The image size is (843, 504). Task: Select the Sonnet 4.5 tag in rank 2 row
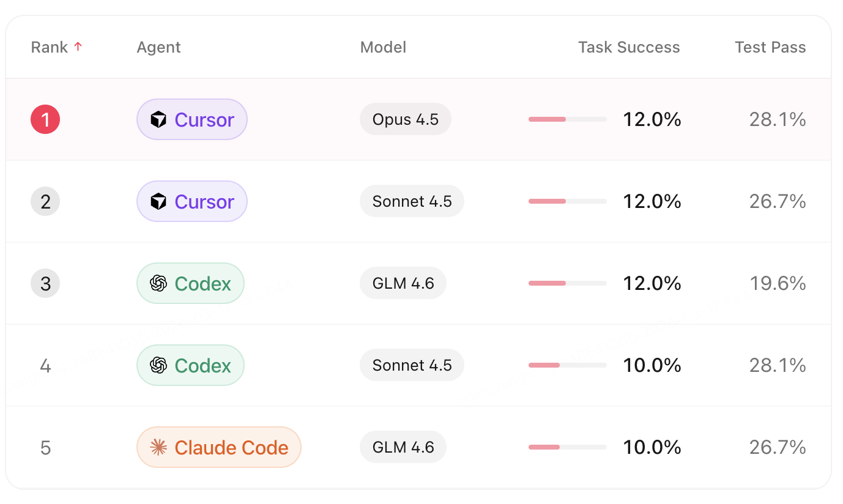click(x=412, y=201)
